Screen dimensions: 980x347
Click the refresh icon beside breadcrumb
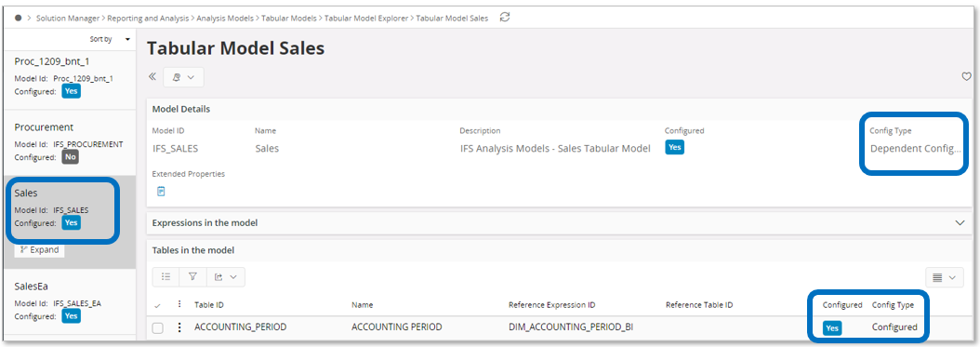tap(505, 18)
